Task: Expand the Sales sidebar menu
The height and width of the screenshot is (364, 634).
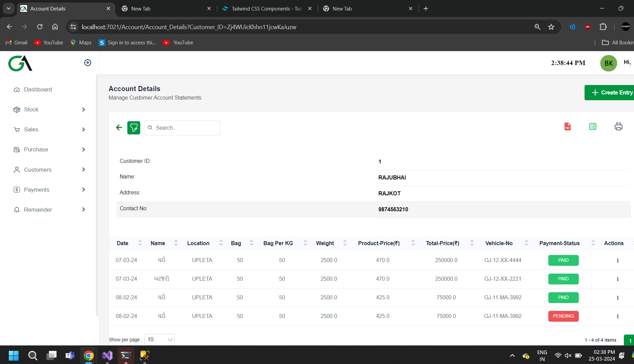Action: click(49, 130)
